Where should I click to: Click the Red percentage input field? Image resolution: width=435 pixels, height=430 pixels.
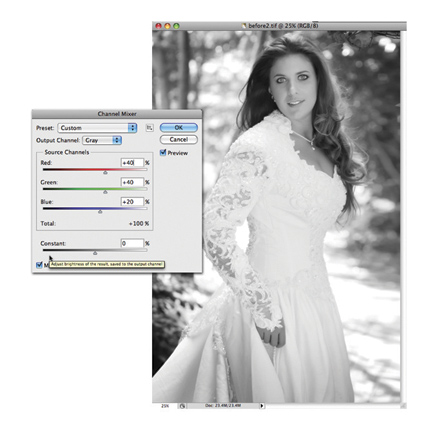coord(132,163)
